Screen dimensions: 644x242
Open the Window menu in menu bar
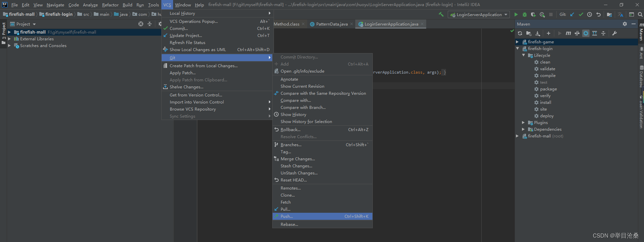[x=183, y=5]
